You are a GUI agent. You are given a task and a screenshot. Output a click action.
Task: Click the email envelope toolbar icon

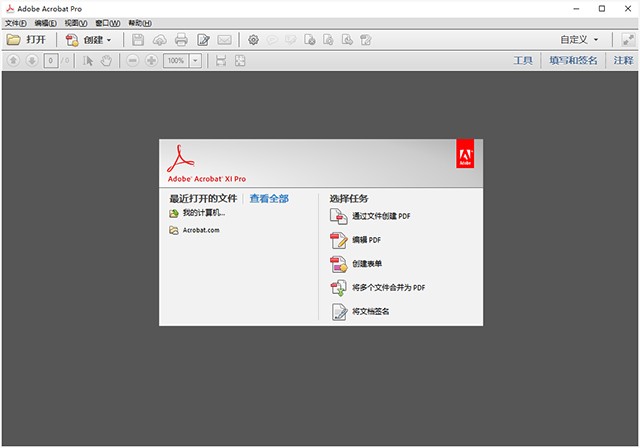click(225, 40)
